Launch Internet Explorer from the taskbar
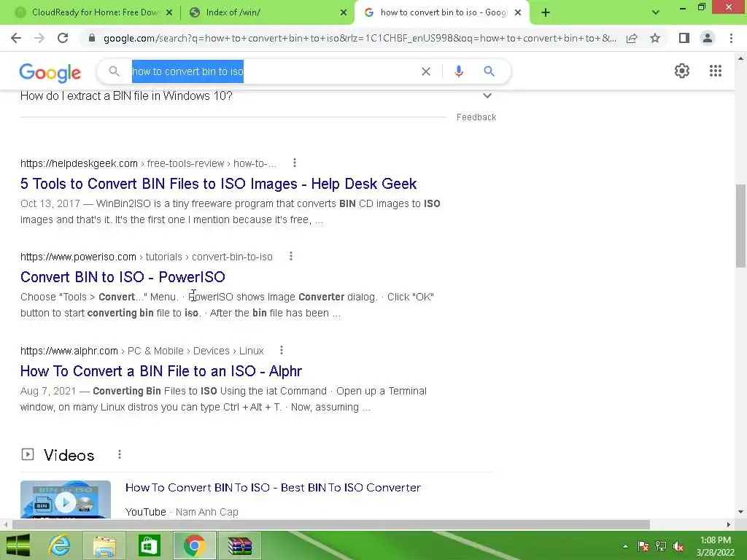The height and width of the screenshot is (560, 747). [59, 545]
